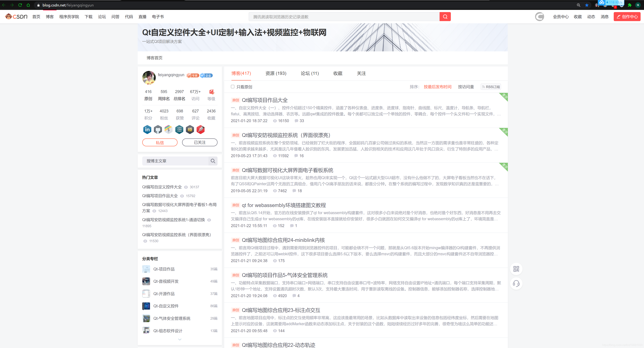Switch to the 论坛 (11) tab
The image size is (644, 348).
[310, 73]
